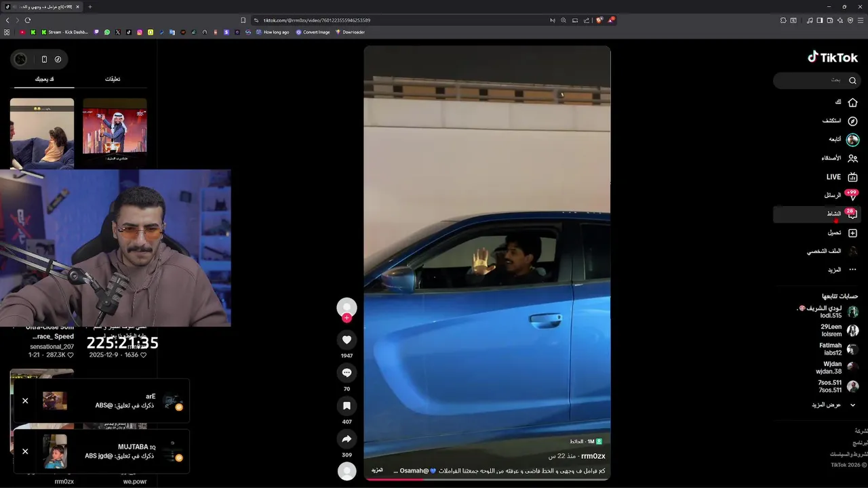Dismiss the MUJTABA mention notification
The image size is (868, 488).
pyautogui.click(x=25, y=451)
